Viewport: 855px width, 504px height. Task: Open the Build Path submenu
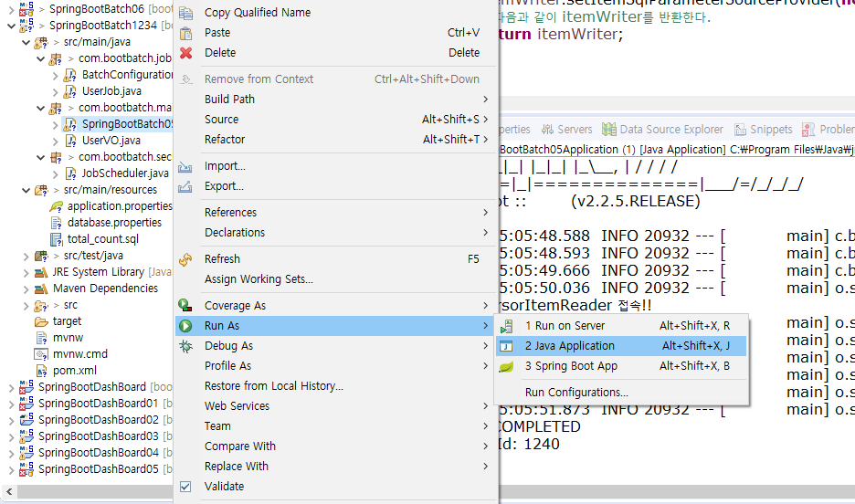click(336, 100)
